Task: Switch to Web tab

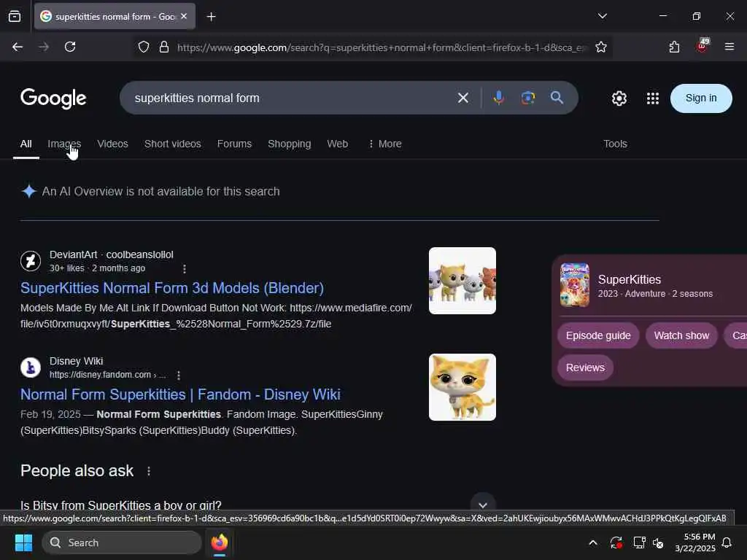Action: [x=338, y=144]
